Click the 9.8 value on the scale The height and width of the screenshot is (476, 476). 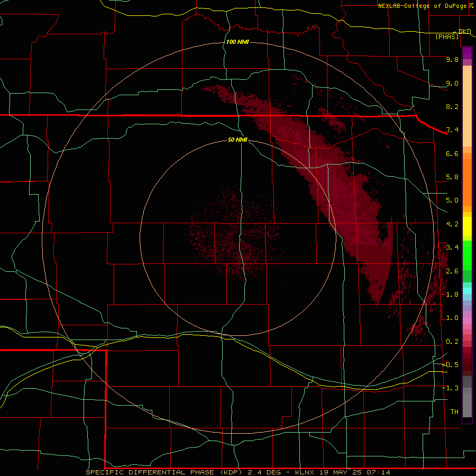click(x=452, y=59)
